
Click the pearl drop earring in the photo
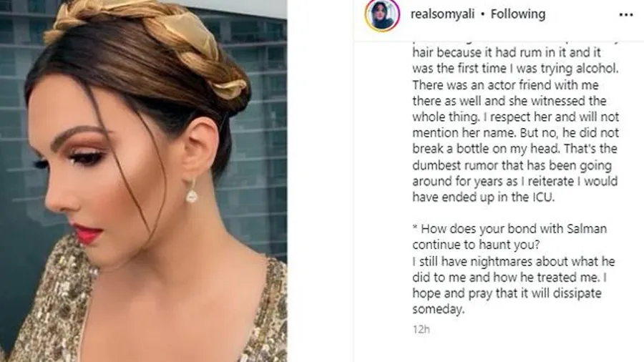[x=192, y=192]
